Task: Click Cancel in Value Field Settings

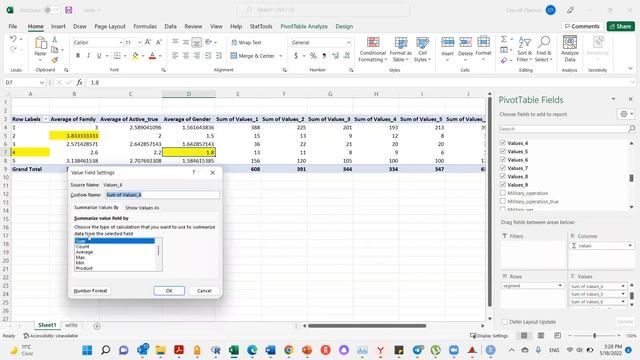Action: click(x=204, y=291)
